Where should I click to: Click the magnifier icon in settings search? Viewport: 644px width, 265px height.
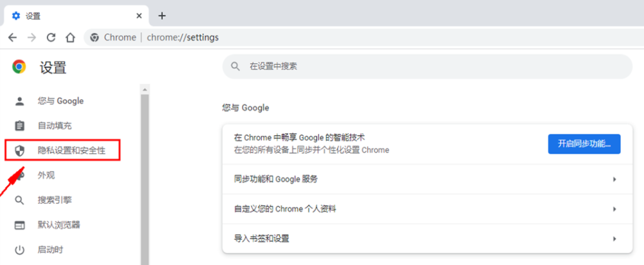tap(235, 66)
